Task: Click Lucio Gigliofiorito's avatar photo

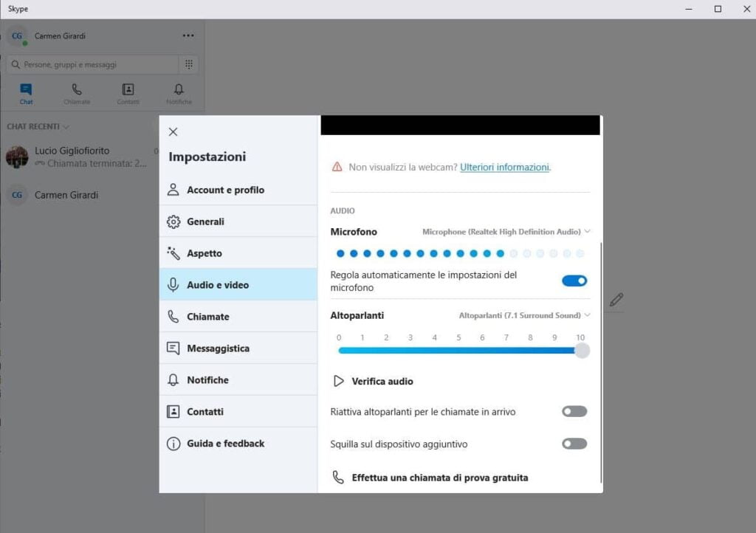Action: point(17,157)
